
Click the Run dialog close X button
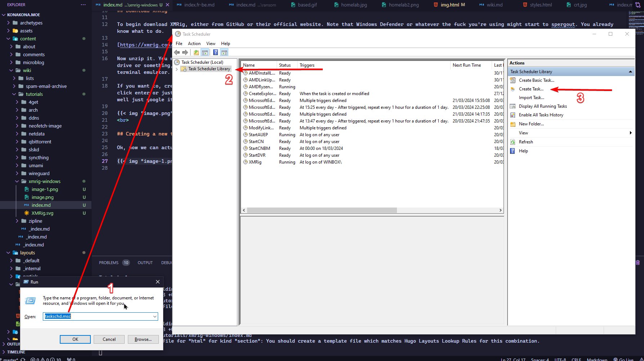157,282
